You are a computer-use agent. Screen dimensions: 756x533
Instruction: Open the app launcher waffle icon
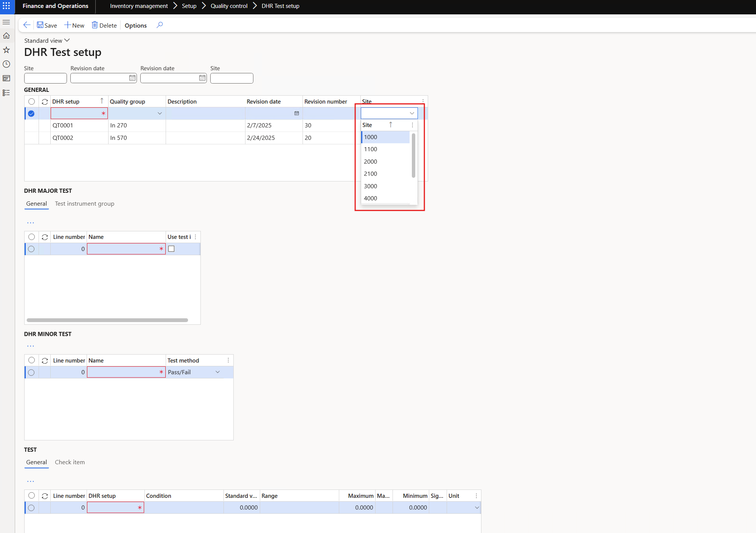point(6,6)
